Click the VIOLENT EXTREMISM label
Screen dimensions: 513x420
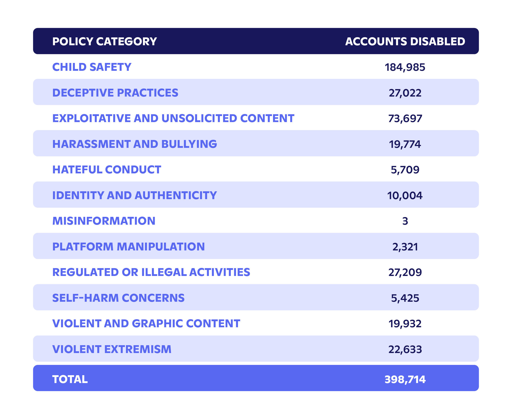coord(112,349)
